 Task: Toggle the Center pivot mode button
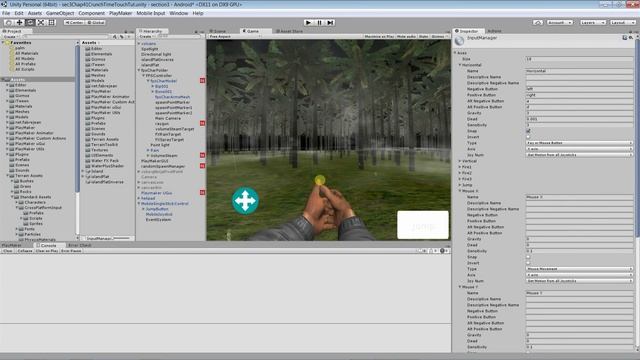click(x=74, y=22)
